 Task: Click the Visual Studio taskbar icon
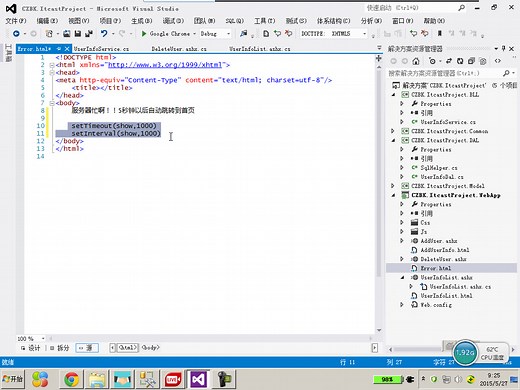point(199,379)
